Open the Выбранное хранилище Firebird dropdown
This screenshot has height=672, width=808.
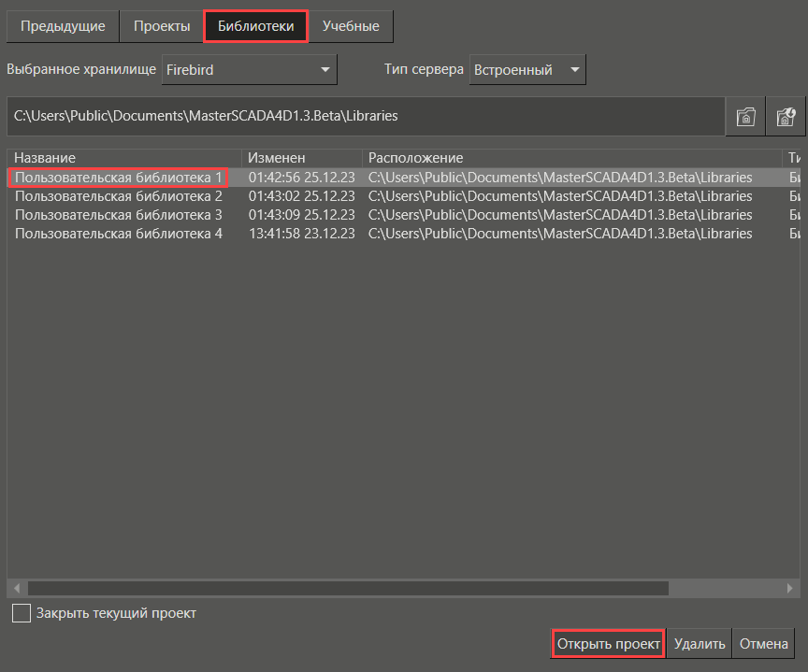[x=249, y=69]
